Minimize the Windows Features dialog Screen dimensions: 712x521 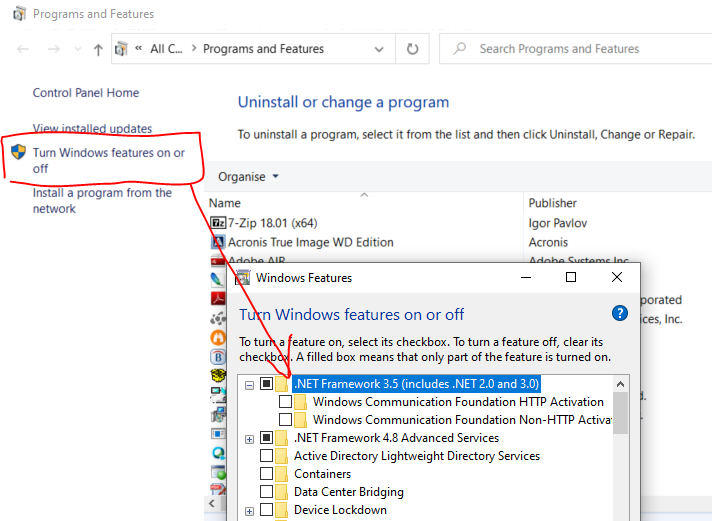pyautogui.click(x=526, y=277)
